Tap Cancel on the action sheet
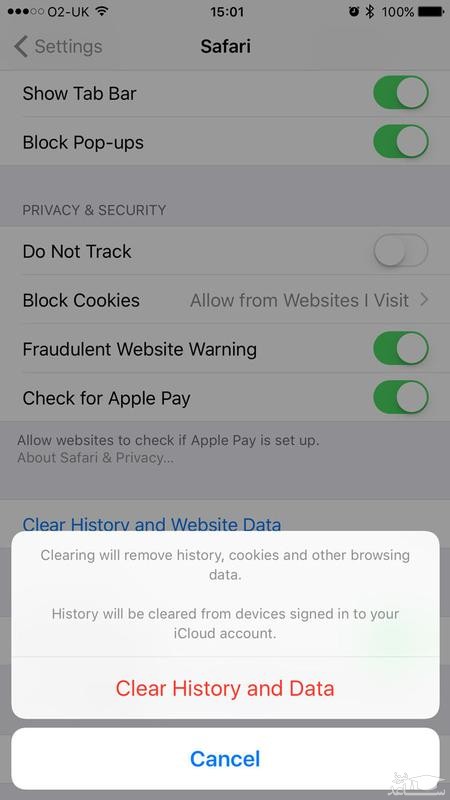This screenshot has width=450, height=800. (x=225, y=759)
